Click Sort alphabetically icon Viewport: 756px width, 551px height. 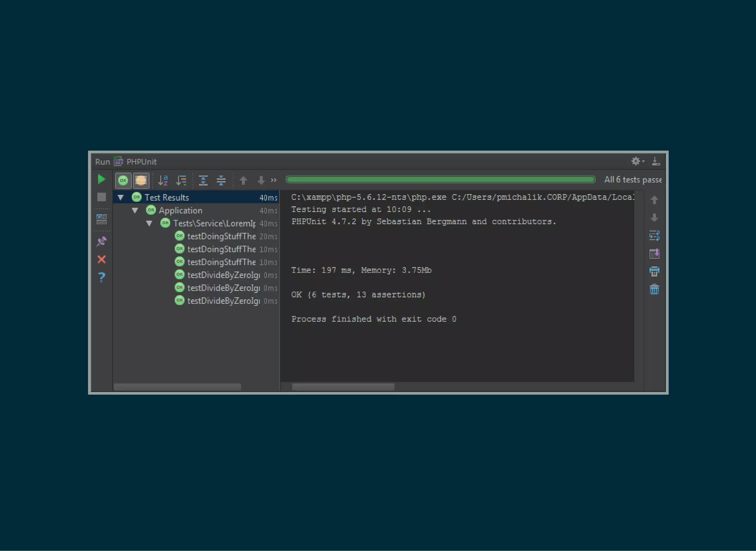pos(163,180)
